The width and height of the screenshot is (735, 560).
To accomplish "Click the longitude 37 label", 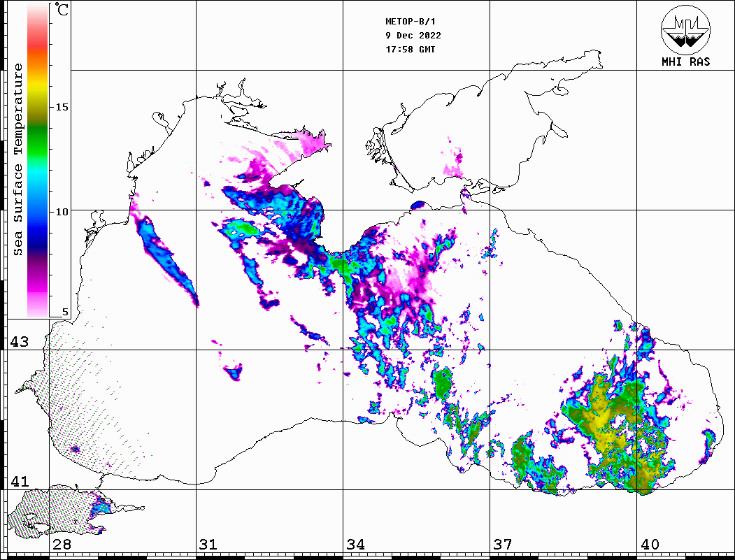I will click(502, 545).
